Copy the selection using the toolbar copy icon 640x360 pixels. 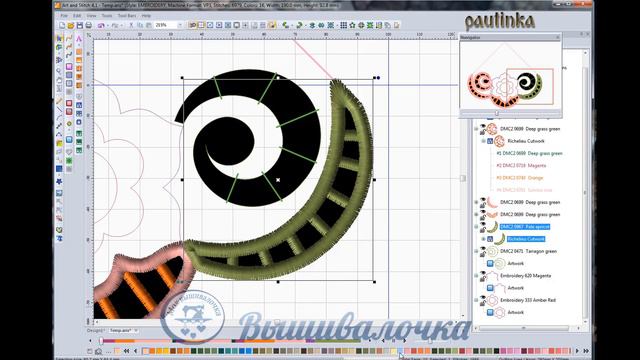(140, 25)
